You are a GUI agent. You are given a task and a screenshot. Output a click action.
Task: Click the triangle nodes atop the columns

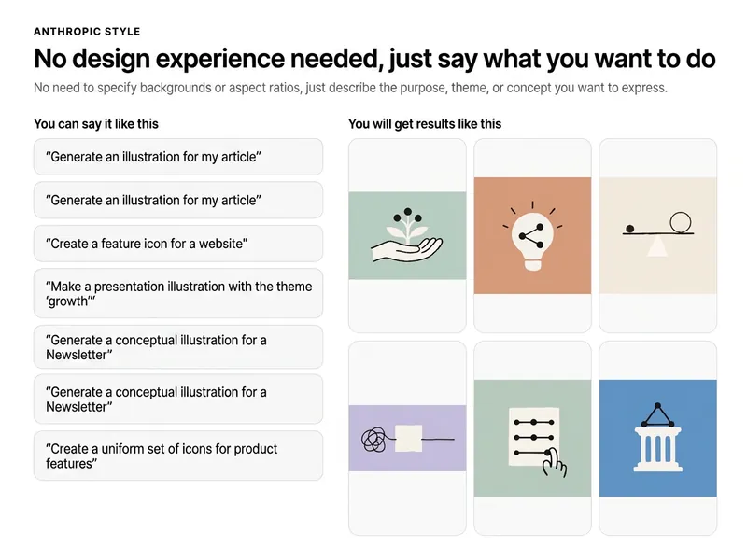pos(657,415)
